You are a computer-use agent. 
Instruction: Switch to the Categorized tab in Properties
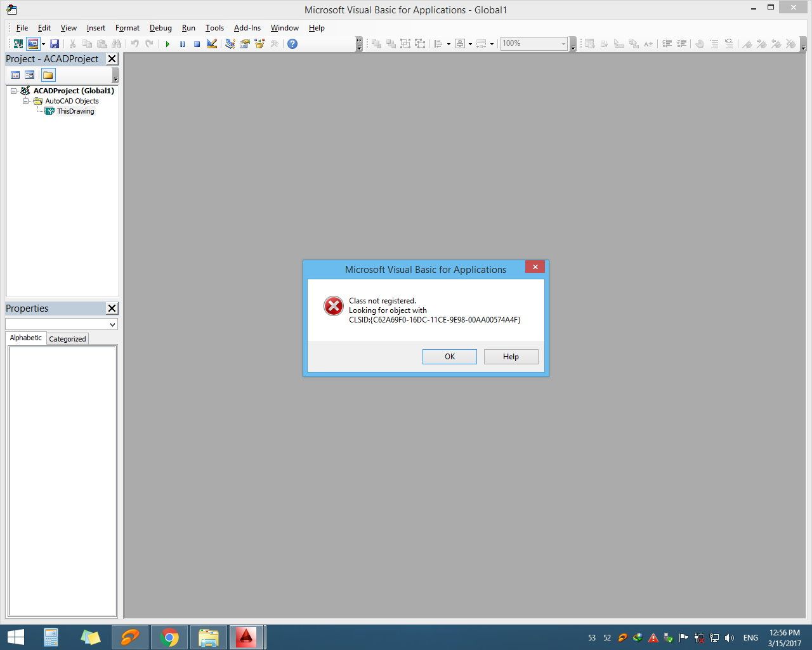[67, 338]
